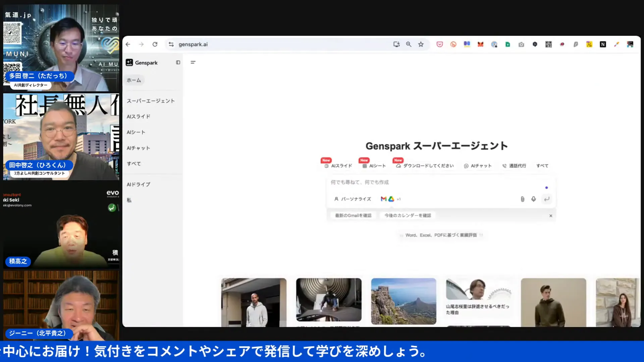Choose the AIスライド shortcut above the prompt
Image resolution: width=644 pixels, height=362 pixels.
(338, 166)
